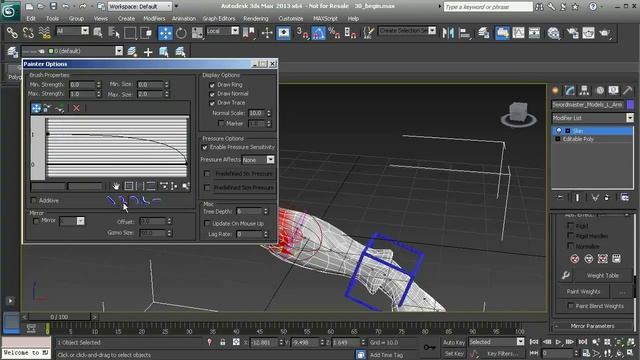
Task: Click the Select and Link tool
Action: 12,33
